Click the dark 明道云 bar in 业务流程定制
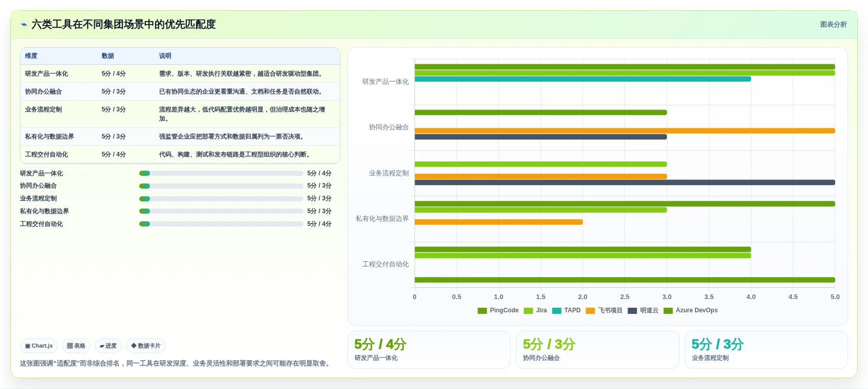The width and height of the screenshot is (868, 389). click(624, 182)
